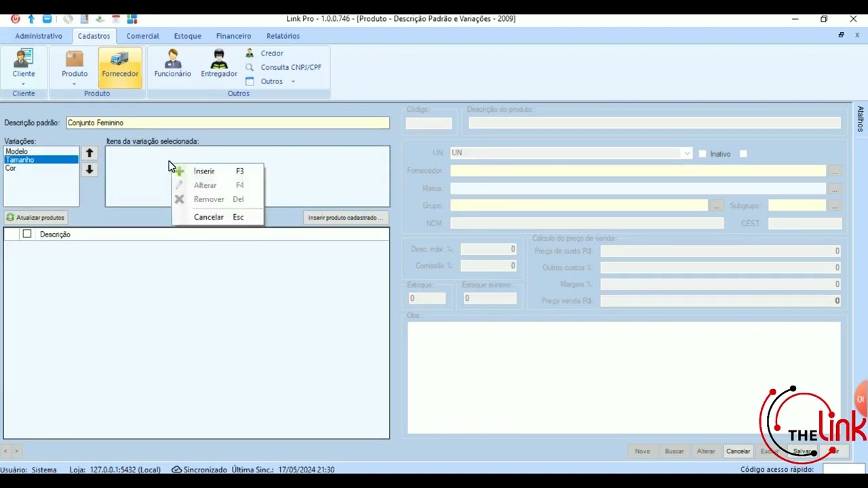Image resolution: width=868 pixels, height=488 pixels.
Task: Open Consulta CNPJ/CPF search
Action: [283, 67]
